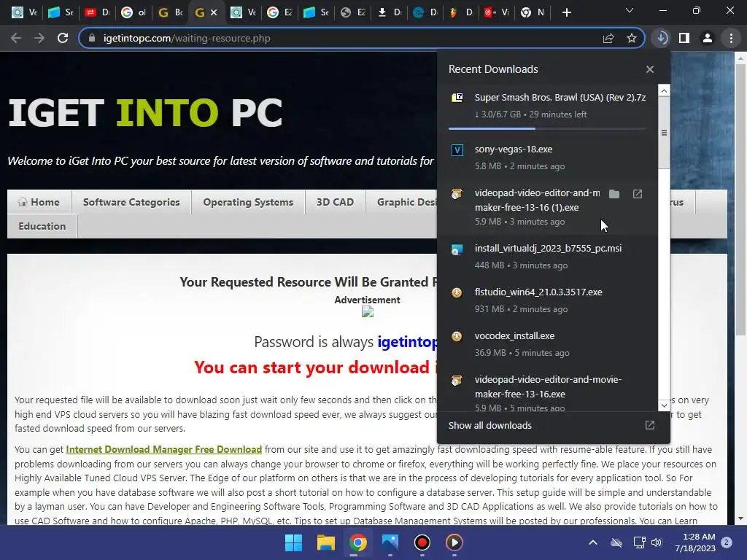Screen dimensions: 747x560
Task: Click the vocodex_install.exe file icon
Action: (x=457, y=337)
